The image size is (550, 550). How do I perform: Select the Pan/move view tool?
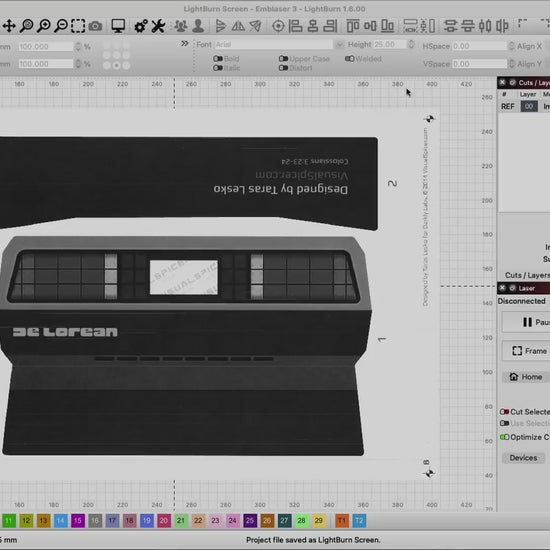9,26
